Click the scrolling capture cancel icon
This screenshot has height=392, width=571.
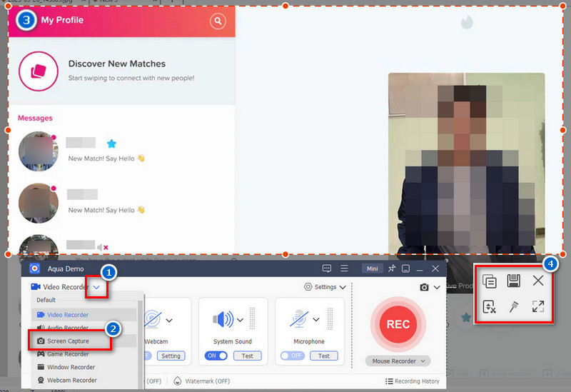coord(490,306)
